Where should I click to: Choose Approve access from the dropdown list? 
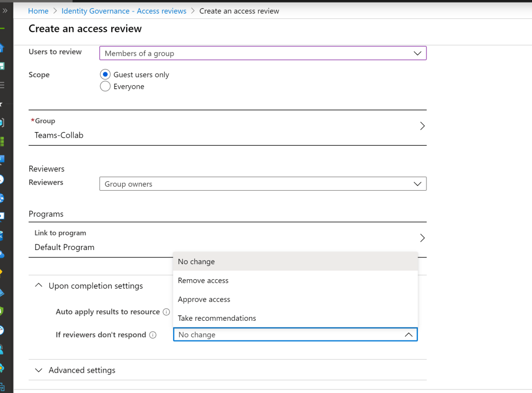[204, 299]
